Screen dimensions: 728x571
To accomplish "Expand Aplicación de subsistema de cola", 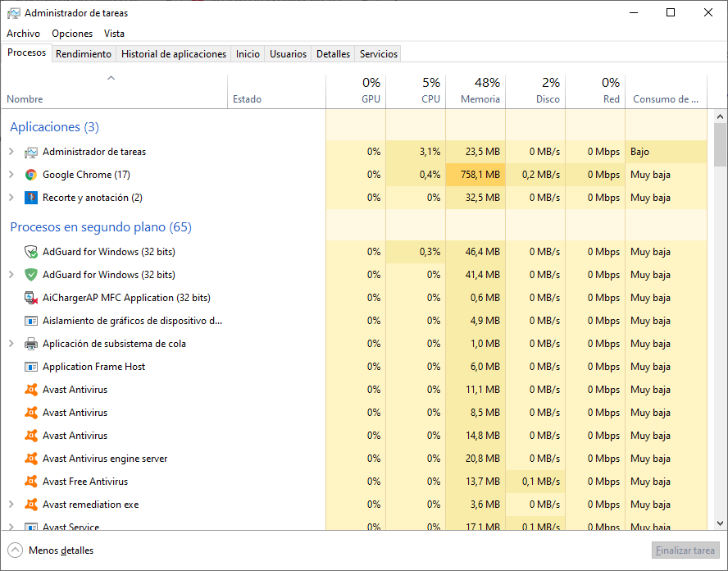I will point(11,344).
